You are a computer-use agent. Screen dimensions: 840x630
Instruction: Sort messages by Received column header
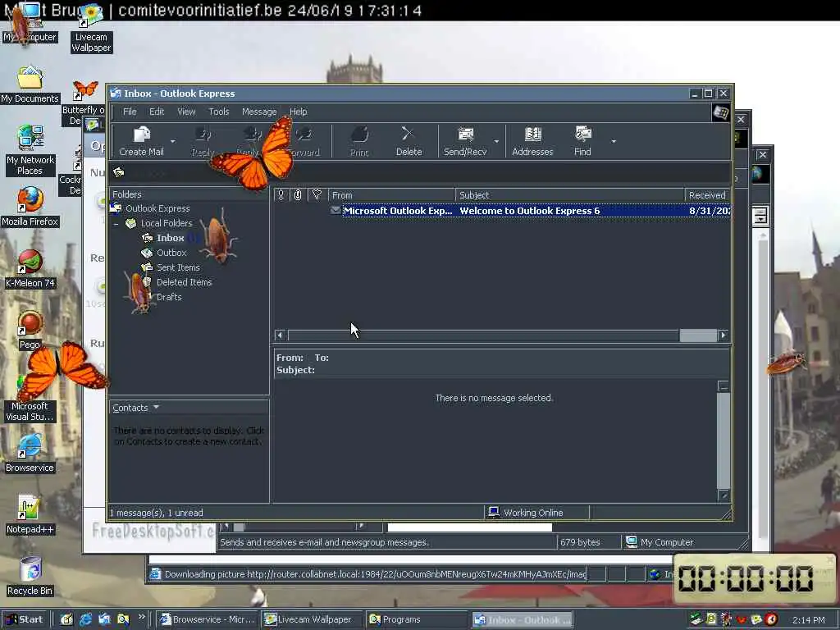707,195
